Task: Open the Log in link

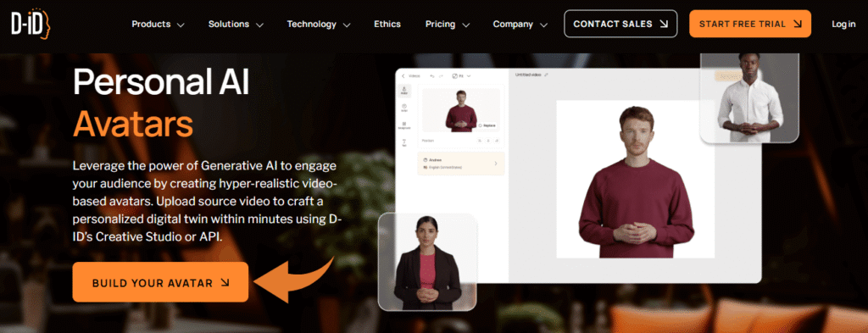Action: [x=843, y=25]
